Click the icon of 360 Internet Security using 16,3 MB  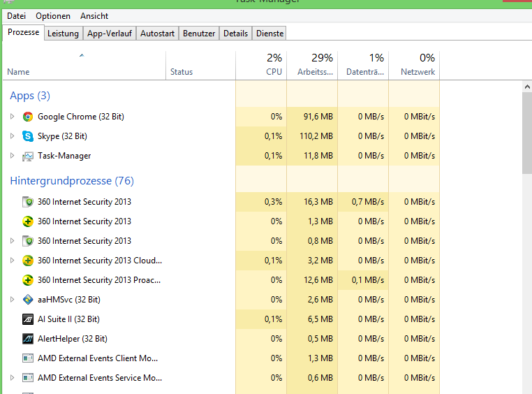28,202
